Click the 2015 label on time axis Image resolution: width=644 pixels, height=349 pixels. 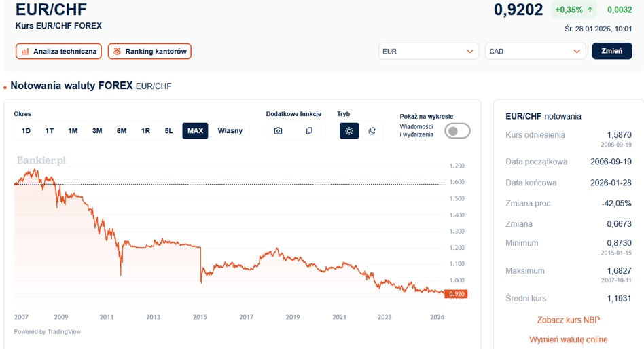pyautogui.click(x=200, y=317)
